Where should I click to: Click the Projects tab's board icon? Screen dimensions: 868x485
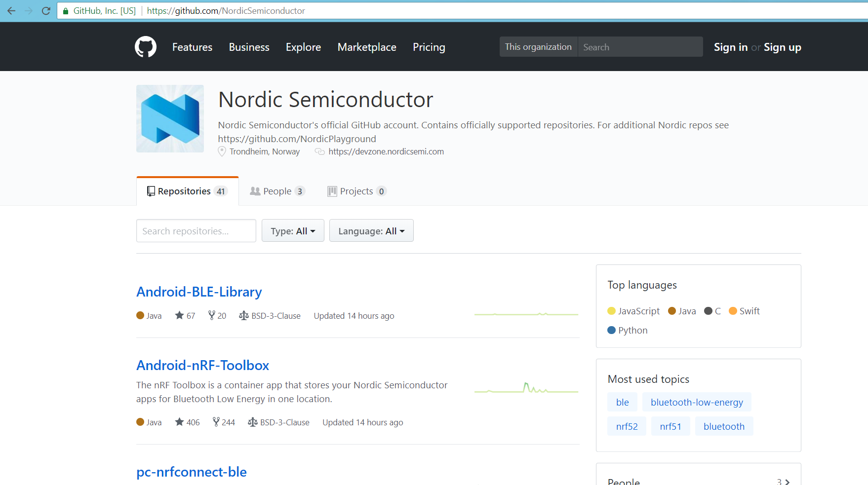[332, 191]
